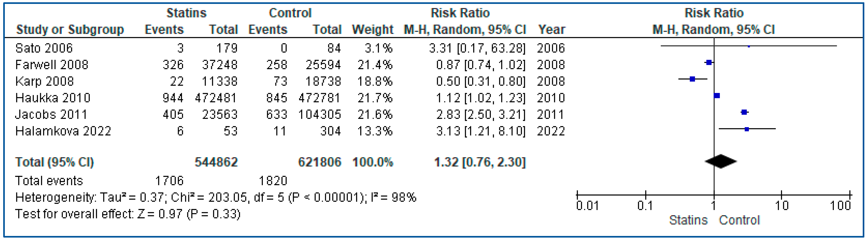Click the Jacobs 2011 blue square marker
Viewport: 868px width, 241px height.
(744, 112)
